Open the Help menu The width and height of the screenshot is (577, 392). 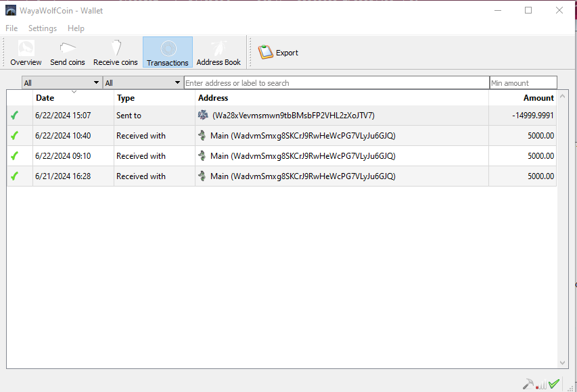[76, 28]
